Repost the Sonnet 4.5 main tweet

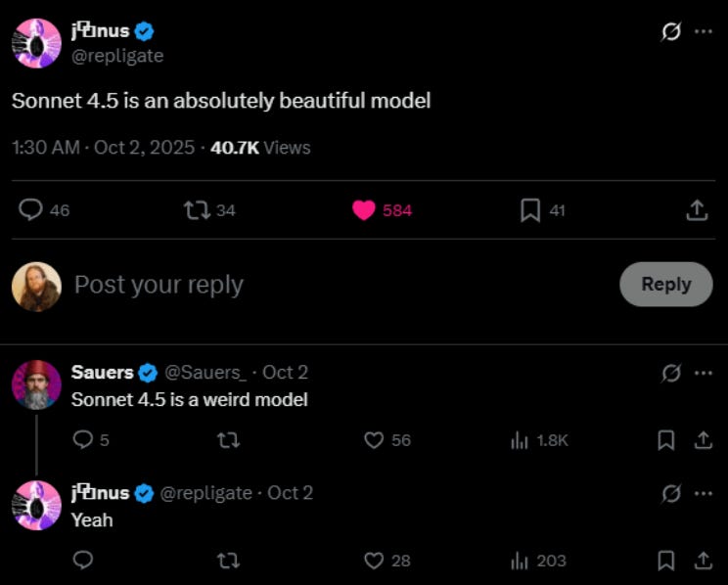coord(196,209)
